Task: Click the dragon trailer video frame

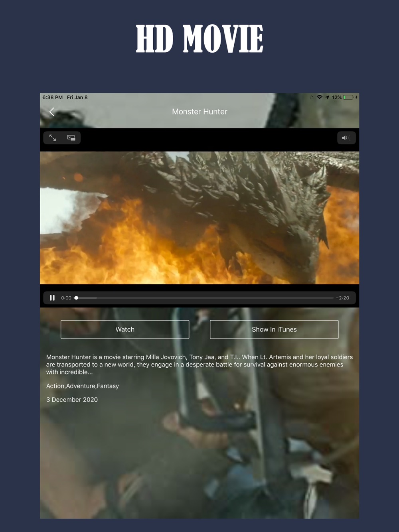Action: point(199,218)
